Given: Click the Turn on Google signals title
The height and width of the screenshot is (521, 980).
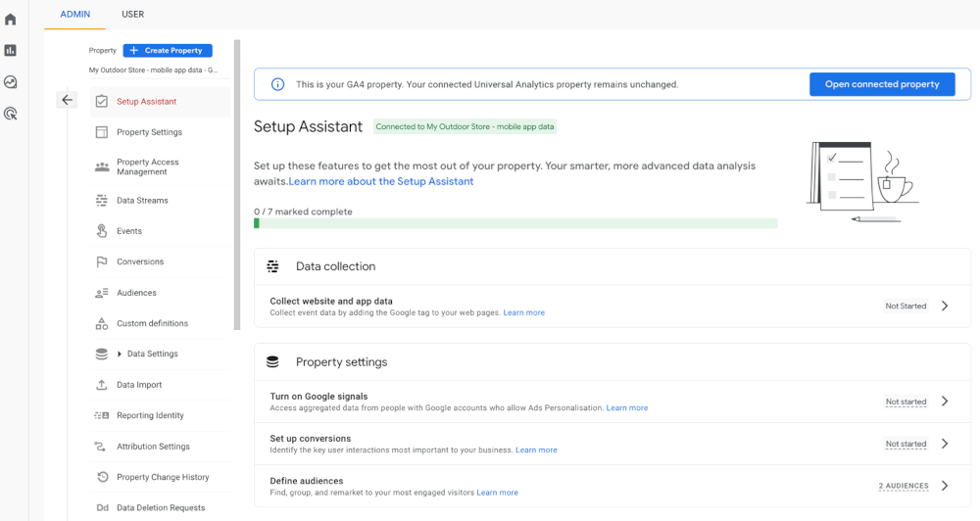Looking at the screenshot, I should coord(318,397).
